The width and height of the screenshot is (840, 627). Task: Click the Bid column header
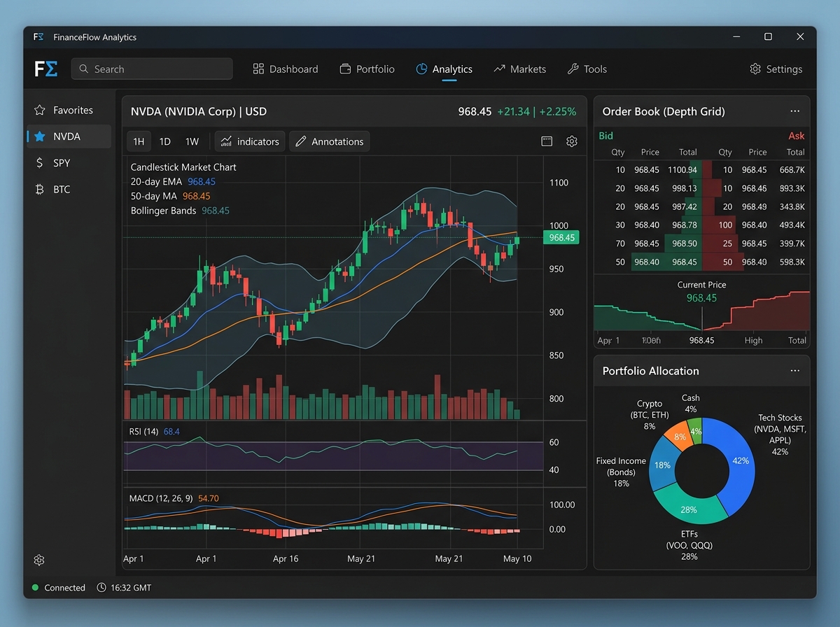pos(606,136)
